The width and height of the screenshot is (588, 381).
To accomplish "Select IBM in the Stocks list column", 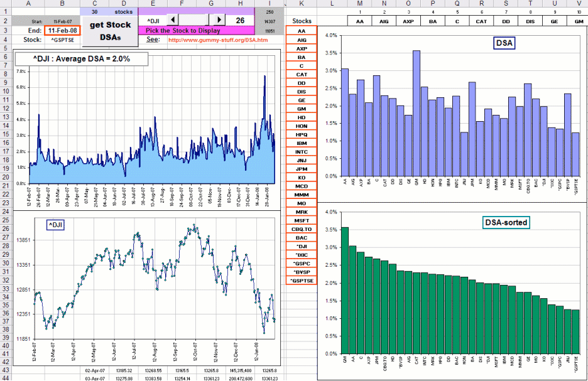I will (302, 143).
